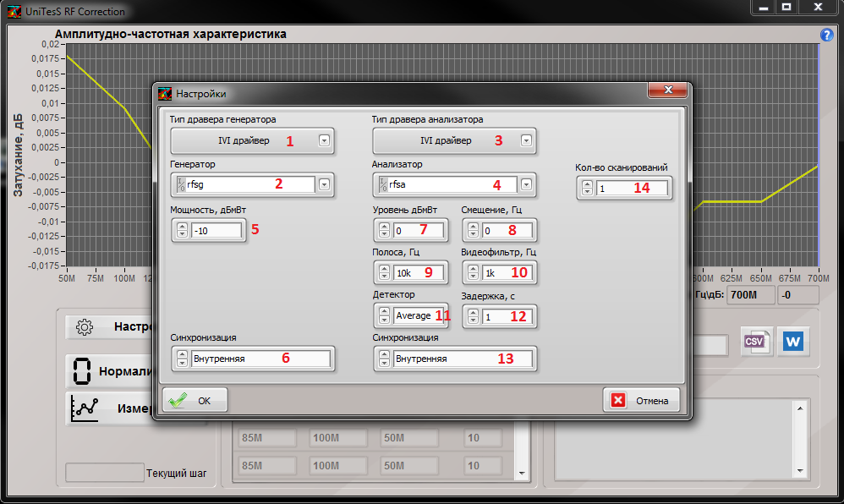
Task: Click the blue help question mark icon
Action: click(x=827, y=36)
